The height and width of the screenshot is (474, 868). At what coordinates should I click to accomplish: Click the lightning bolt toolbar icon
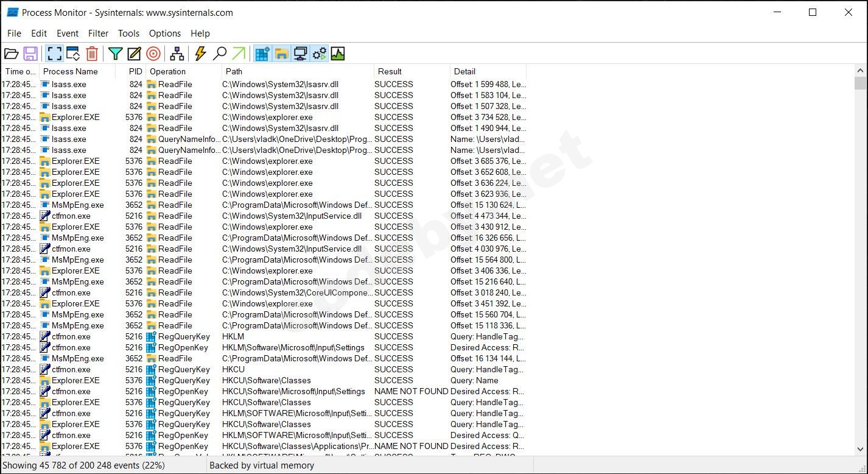click(200, 54)
